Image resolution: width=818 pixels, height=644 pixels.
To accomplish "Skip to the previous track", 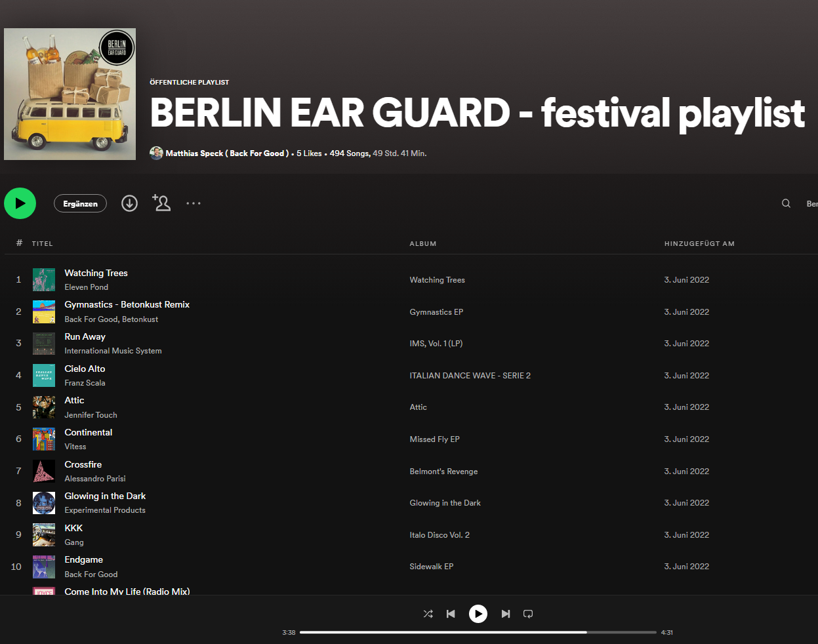I will tap(451, 614).
